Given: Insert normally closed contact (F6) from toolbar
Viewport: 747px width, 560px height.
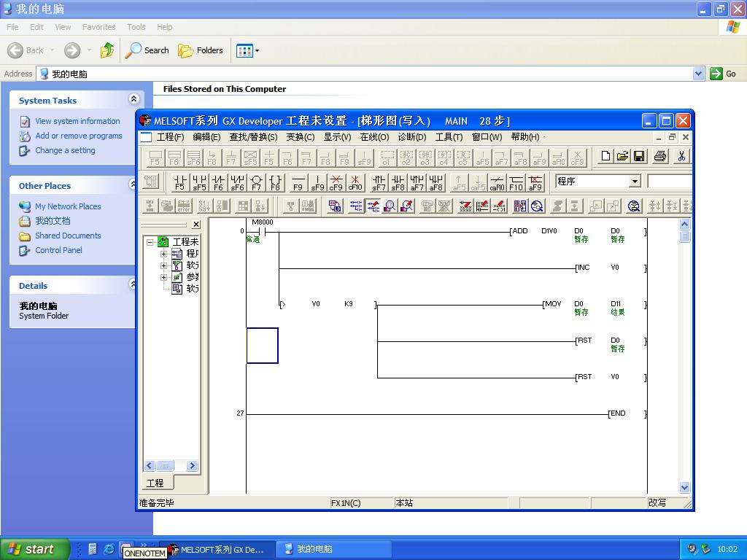Looking at the screenshot, I should pyautogui.click(x=218, y=182).
